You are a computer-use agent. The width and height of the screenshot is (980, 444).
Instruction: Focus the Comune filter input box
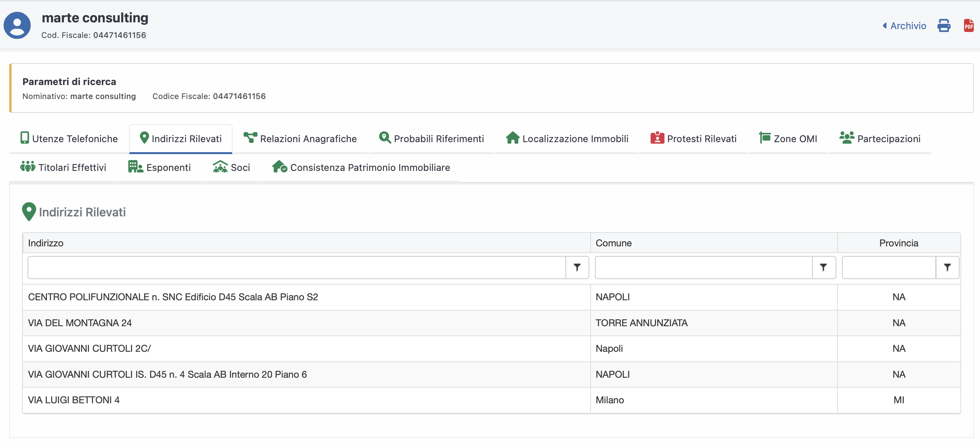point(703,268)
